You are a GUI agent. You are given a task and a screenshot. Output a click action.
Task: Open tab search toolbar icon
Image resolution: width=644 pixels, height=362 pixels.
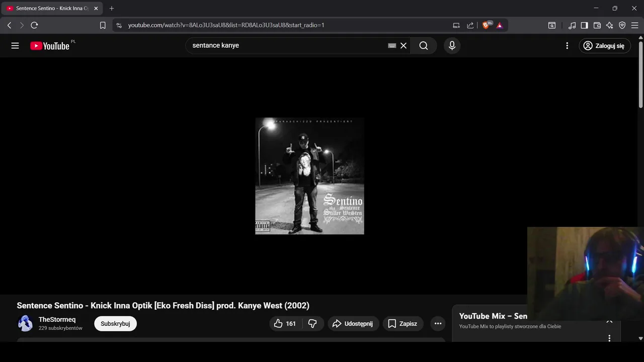tap(552, 25)
